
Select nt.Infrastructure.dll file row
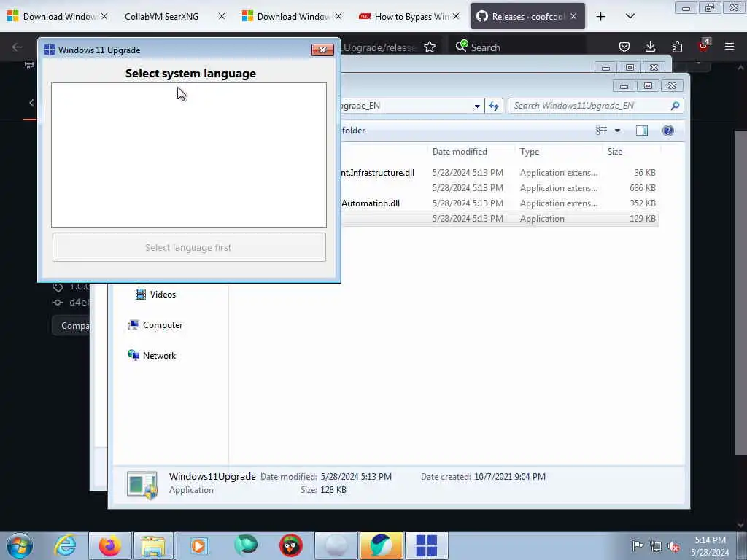tap(499, 172)
